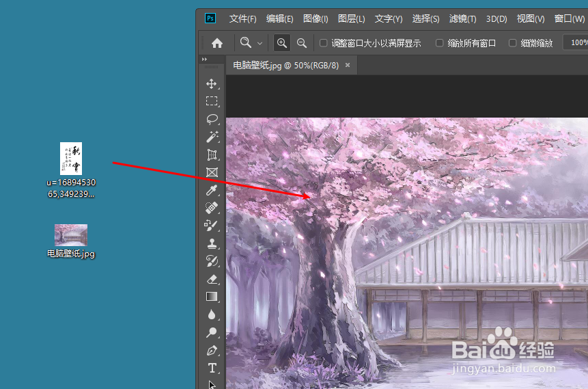Select the Pen tool

click(x=212, y=350)
